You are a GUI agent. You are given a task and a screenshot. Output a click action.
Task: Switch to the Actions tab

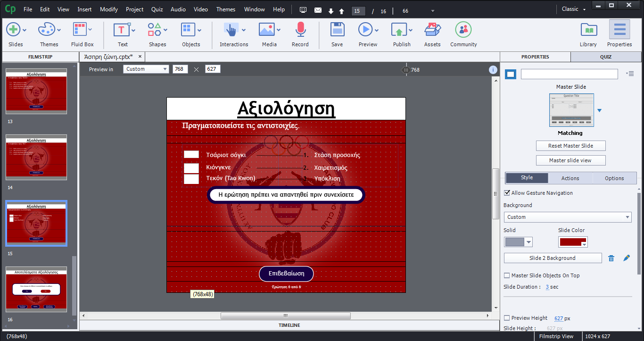pyautogui.click(x=570, y=178)
